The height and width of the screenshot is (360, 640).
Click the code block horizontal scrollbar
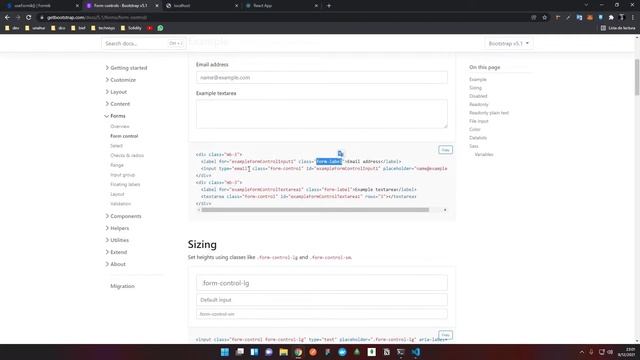tap(315, 210)
